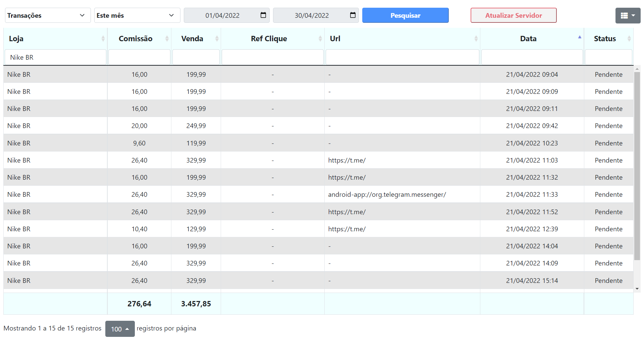This screenshot has width=644, height=362.
Task: Click the Comissão filter input field
Action: click(x=139, y=57)
